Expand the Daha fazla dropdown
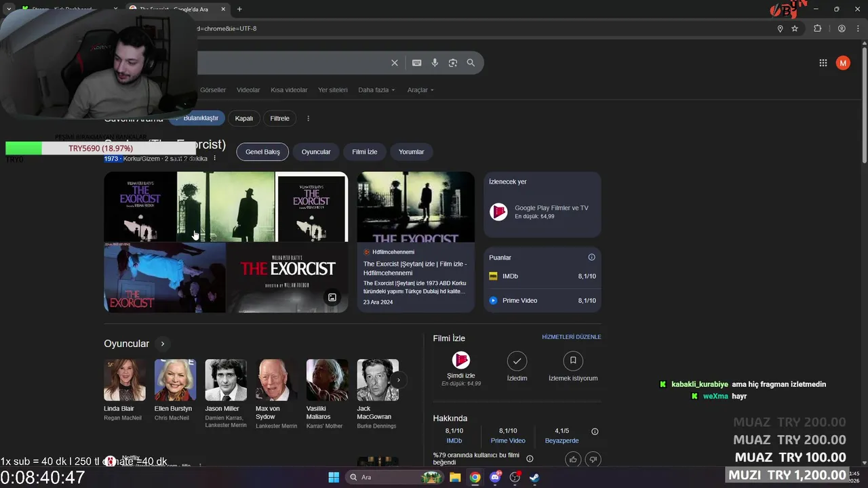The width and height of the screenshot is (868, 488). pyautogui.click(x=376, y=90)
